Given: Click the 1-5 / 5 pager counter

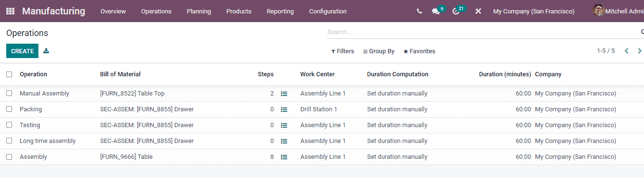Looking at the screenshot, I should point(606,51).
